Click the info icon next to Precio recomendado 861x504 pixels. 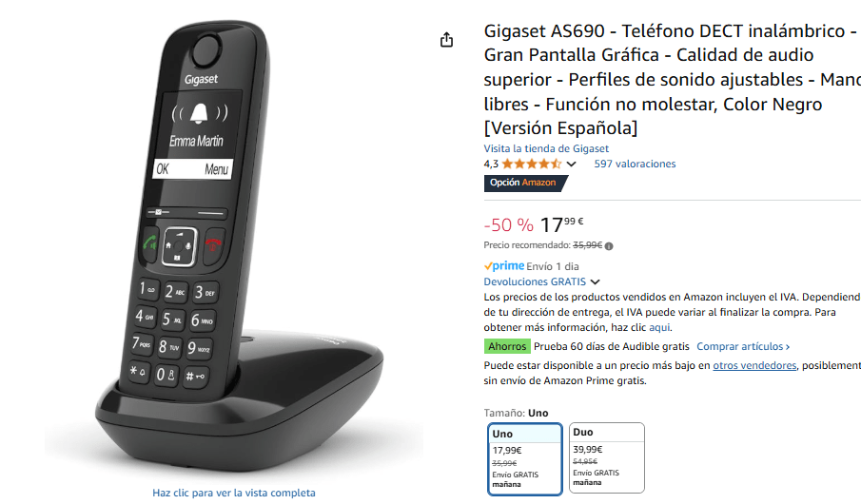pos(609,246)
